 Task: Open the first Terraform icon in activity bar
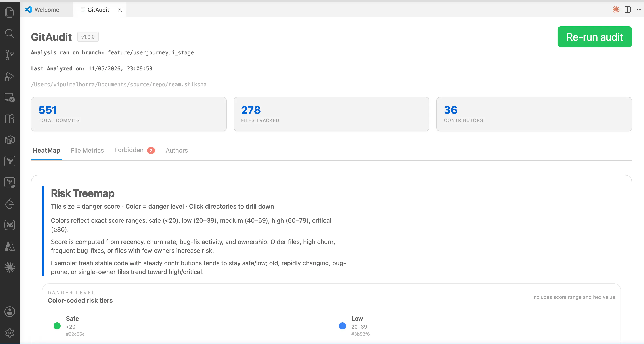(x=10, y=161)
